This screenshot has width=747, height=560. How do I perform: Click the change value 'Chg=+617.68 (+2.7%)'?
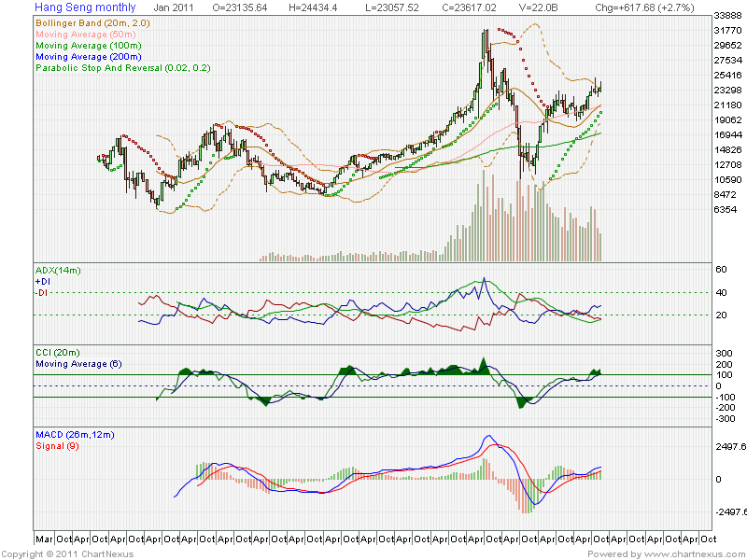point(644,7)
